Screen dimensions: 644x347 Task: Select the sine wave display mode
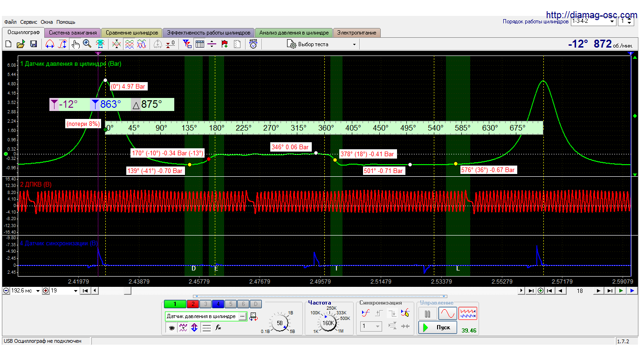[447, 314]
